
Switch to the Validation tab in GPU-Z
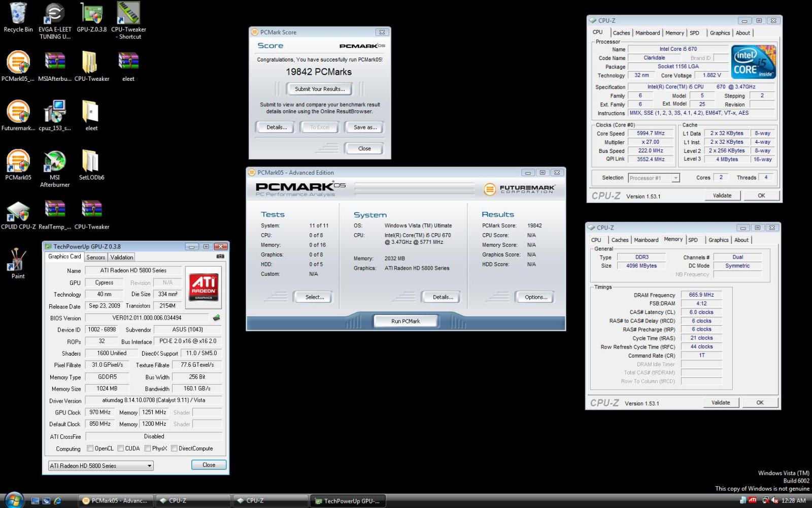pyautogui.click(x=122, y=257)
